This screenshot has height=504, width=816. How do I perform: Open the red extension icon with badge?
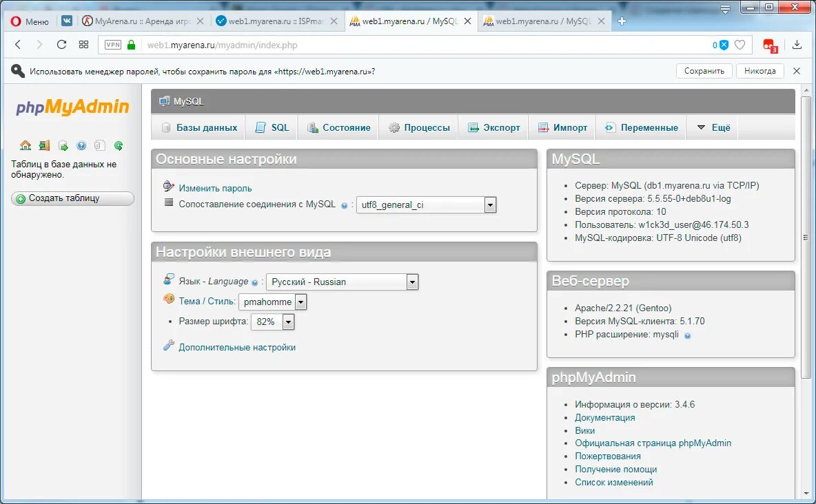pos(770,45)
